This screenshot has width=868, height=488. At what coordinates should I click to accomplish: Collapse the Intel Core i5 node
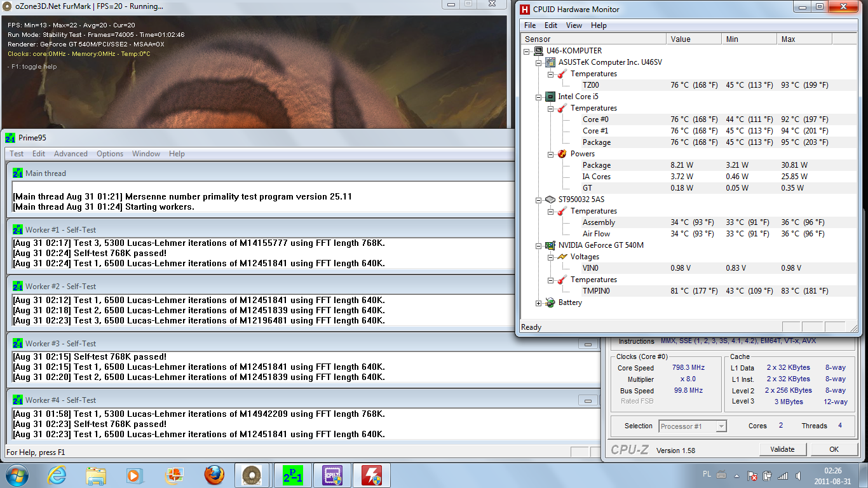(x=539, y=97)
